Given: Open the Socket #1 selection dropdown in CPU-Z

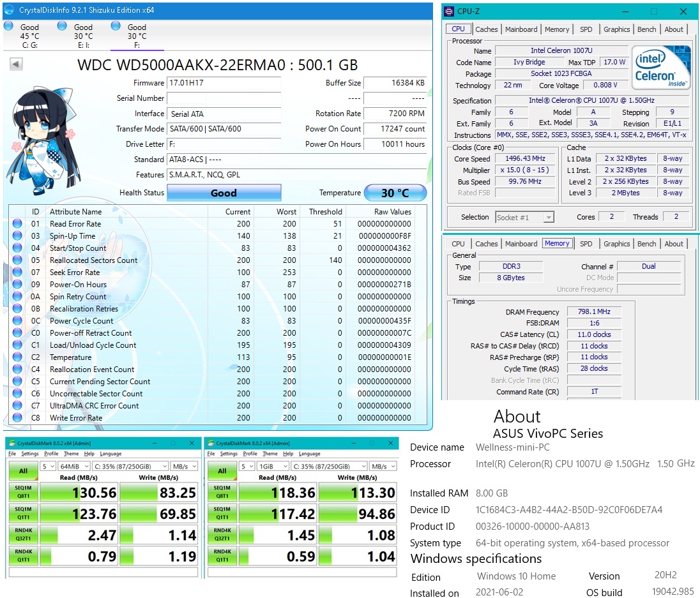Looking at the screenshot, I should [524, 217].
